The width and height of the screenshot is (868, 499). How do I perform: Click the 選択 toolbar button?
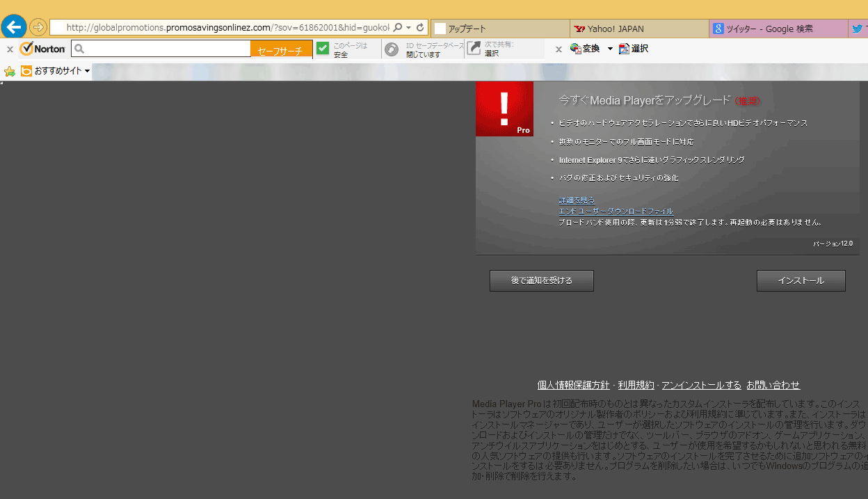[634, 49]
